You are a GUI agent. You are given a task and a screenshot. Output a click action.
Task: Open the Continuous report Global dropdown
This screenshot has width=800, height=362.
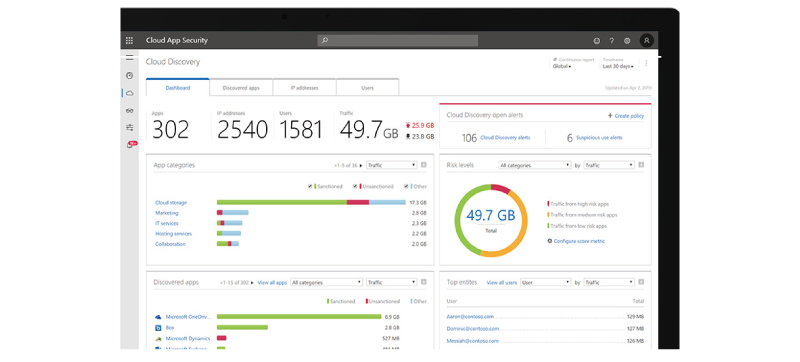click(x=562, y=66)
